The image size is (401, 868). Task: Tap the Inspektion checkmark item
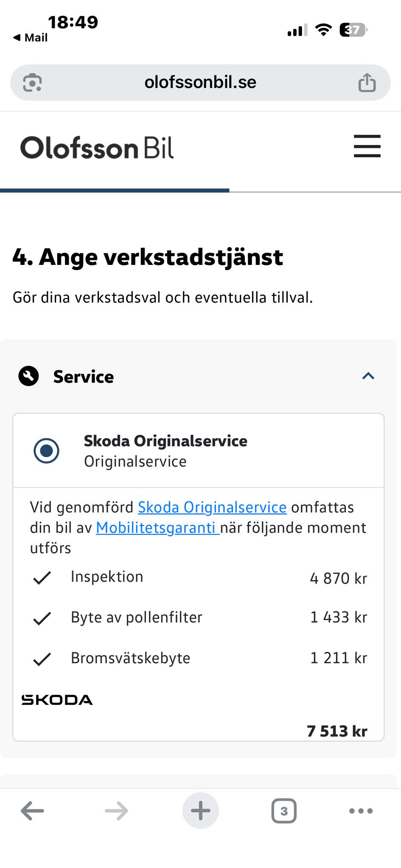42,577
